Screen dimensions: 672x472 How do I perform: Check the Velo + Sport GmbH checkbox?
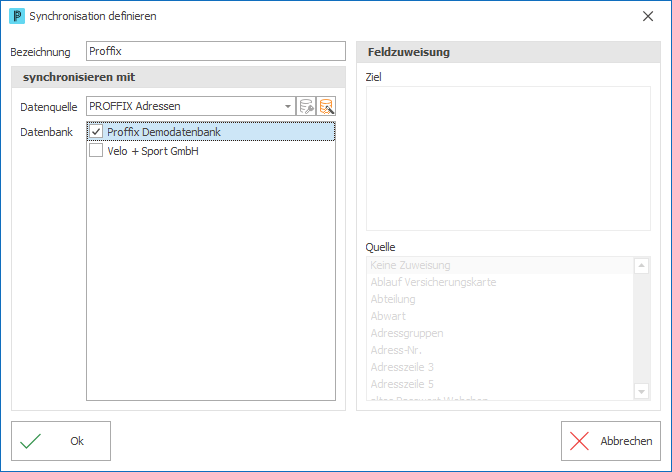click(x=96, y=150)
